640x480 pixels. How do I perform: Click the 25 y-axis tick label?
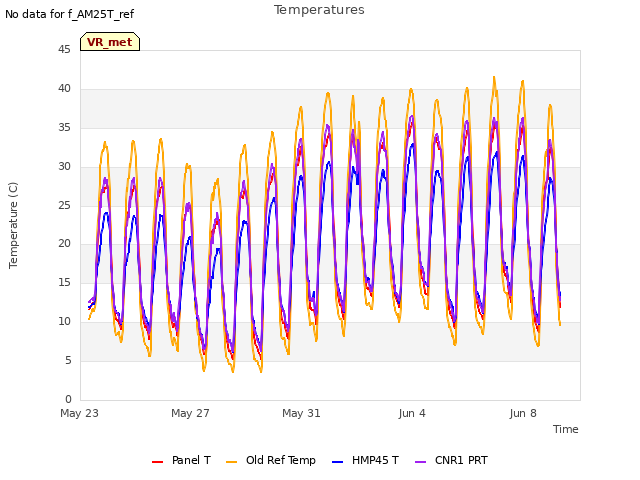(x=64, y=205)
